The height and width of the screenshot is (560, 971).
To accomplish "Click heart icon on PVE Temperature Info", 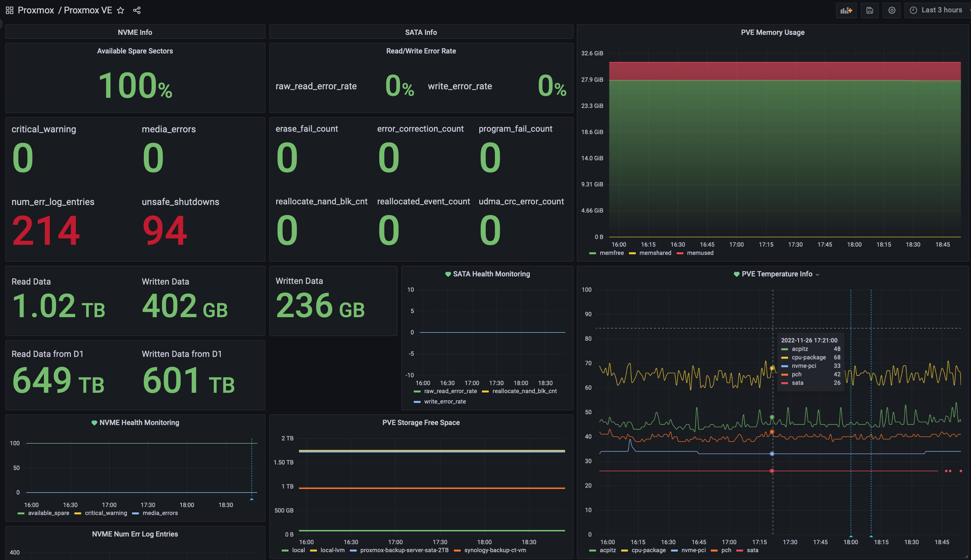I will [736, 274].
